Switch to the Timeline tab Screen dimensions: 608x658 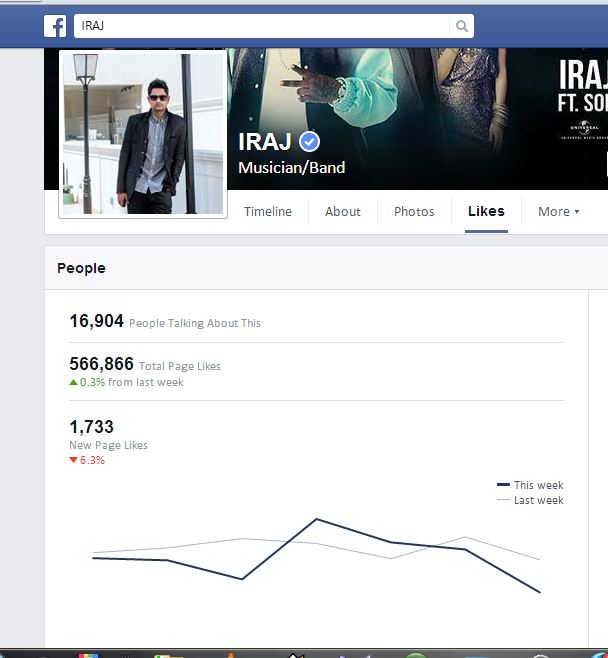coord(268,212)
